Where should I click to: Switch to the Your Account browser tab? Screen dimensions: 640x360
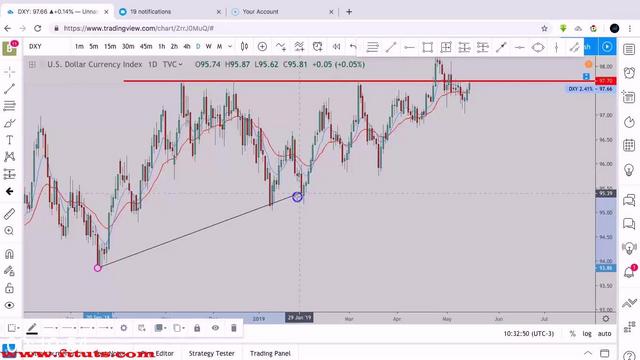[282, 12]
